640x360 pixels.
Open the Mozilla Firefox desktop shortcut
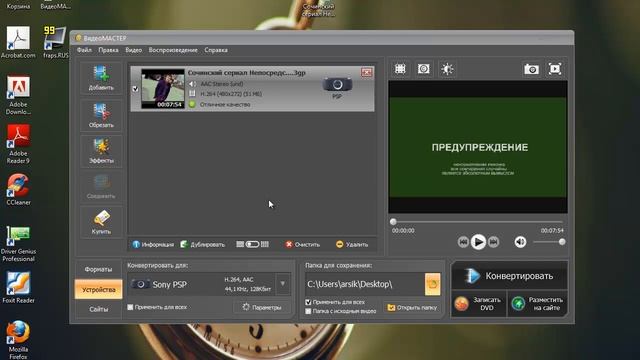pos(18,340)
